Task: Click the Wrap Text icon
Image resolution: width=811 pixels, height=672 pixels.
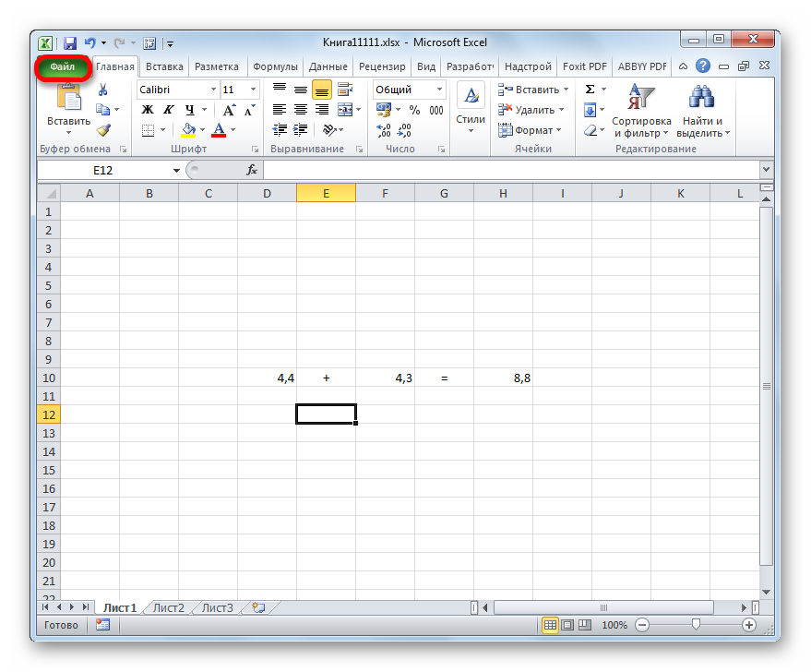Action: [x=345, y=90]
